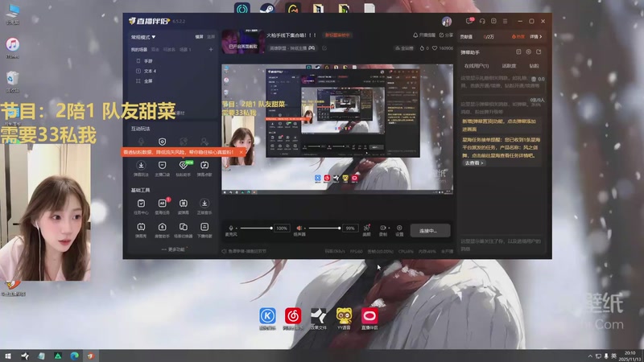Open the settings icon in 弹幕助手 header

click(x=529, y=52)
